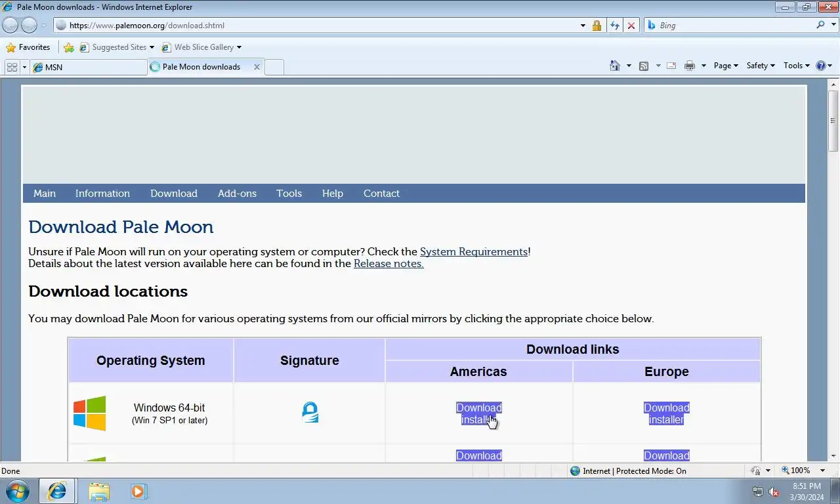
Task: Click the security lock icon in the address bar
Action: 597,26
